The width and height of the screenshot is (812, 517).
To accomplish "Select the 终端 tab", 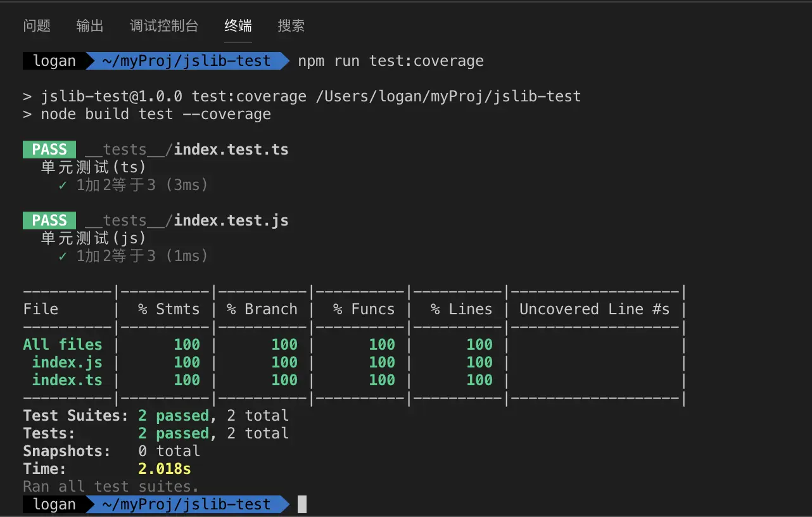I will [238, 26].
